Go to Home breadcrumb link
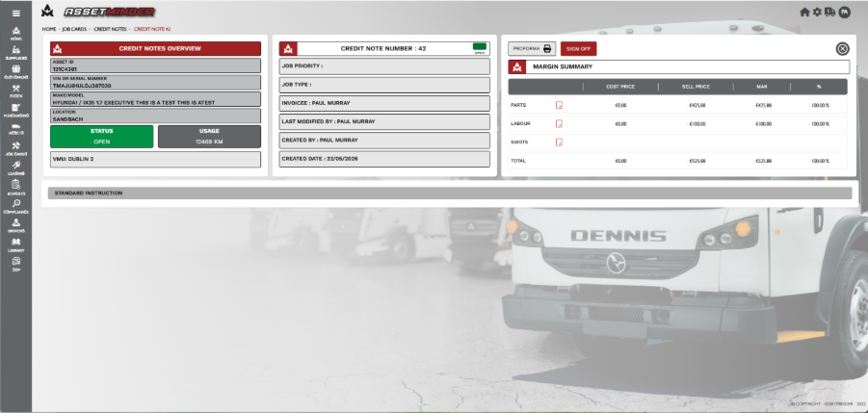 [x=49, y=29]
